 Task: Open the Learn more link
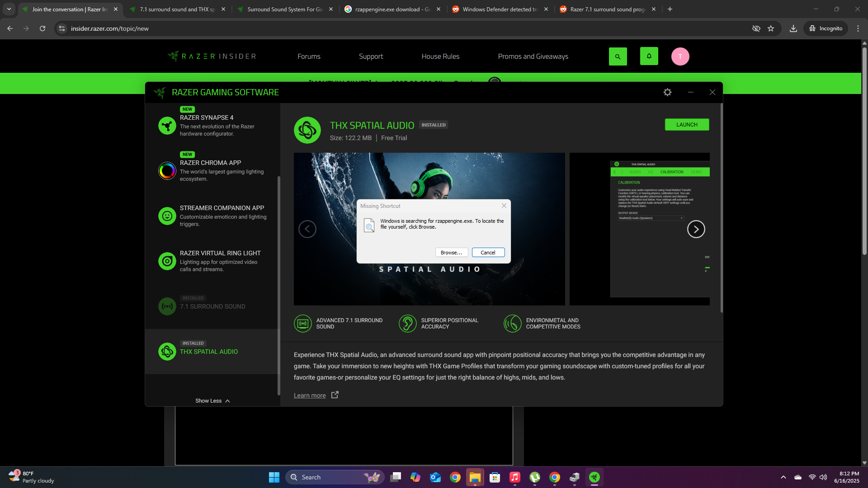point(310,395)
